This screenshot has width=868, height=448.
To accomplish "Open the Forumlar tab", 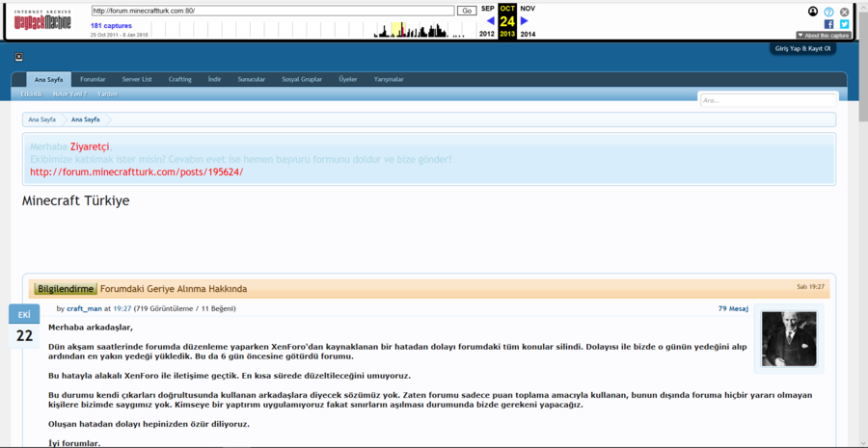I will (93, 79).
